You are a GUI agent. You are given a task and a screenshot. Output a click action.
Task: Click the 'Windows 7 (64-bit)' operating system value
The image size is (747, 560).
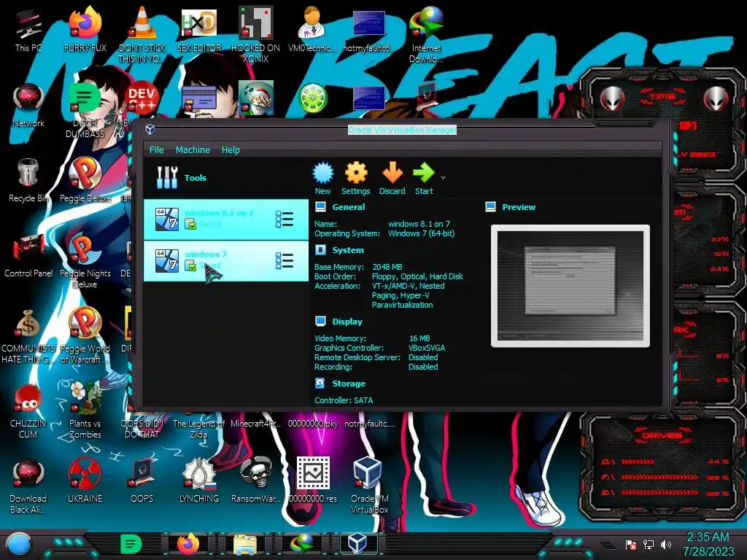(x=421, y=233)
